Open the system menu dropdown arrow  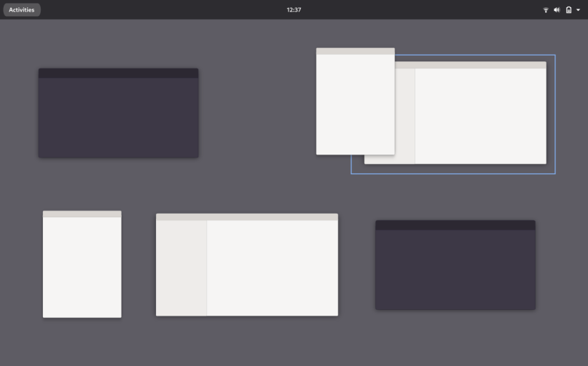[x=578, y=10]
